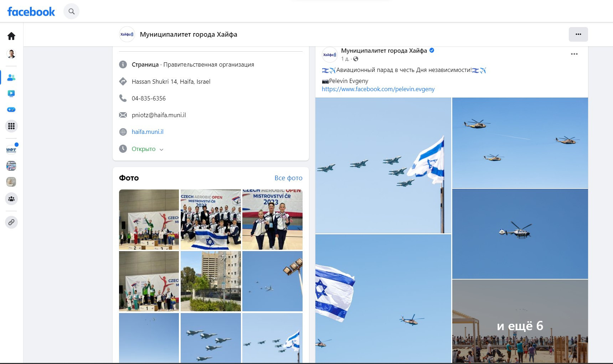Image resolution: width=613 pixels, height=364 pixels.
Task: Click your profile avatar in the sidebar
Action: 11,53
